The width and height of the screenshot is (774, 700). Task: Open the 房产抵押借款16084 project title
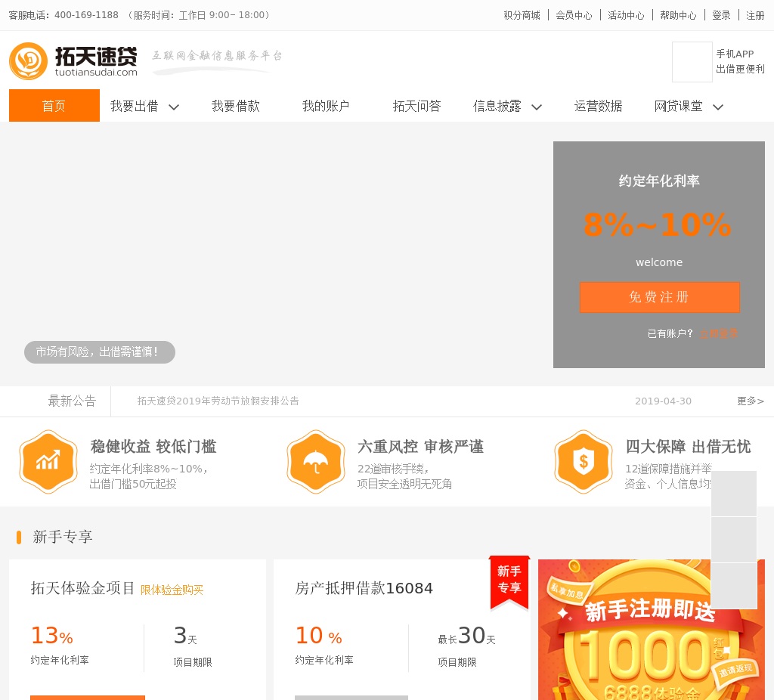pos(364,588)
